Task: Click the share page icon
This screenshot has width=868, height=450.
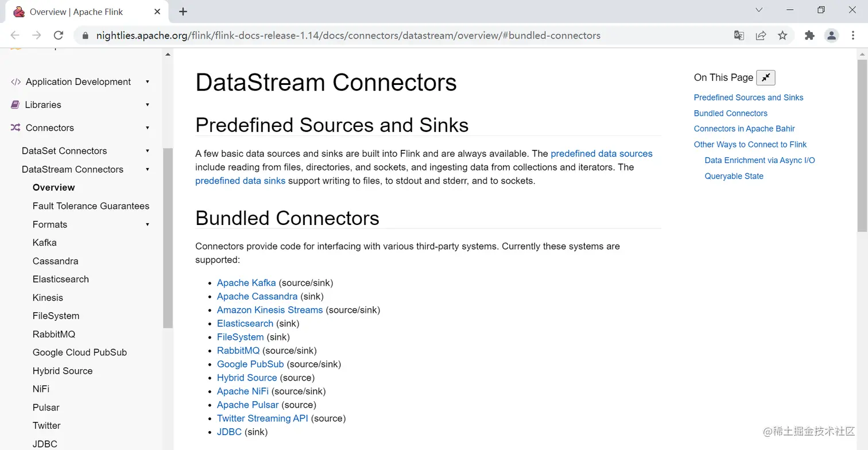Action: click(x=761, y=36)
